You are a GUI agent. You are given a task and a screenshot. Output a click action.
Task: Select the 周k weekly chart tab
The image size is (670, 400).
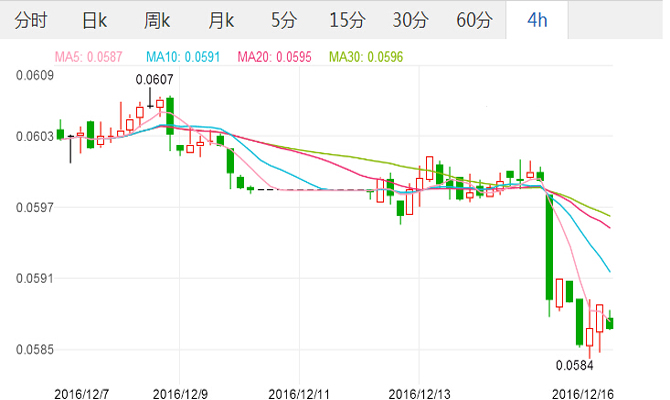[x=157, y=20]
